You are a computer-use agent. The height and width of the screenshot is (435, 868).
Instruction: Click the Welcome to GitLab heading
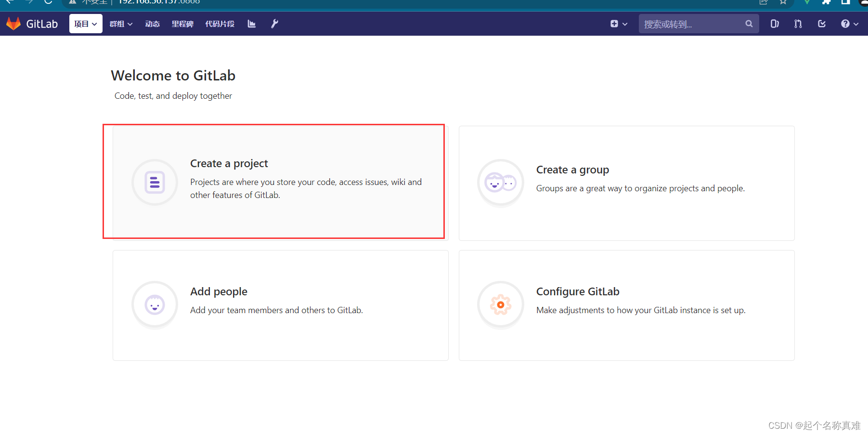click(173, 76)
